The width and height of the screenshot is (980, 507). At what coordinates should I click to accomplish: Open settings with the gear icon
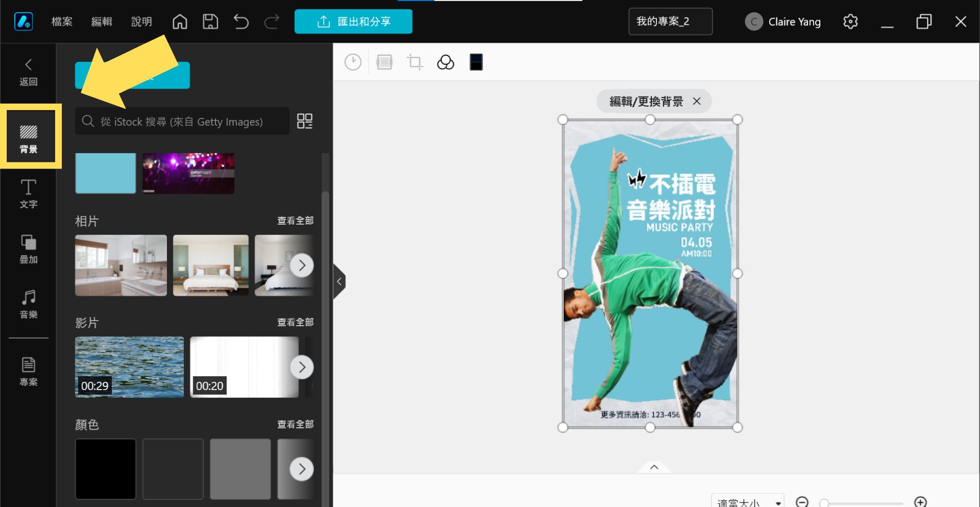pos(850,22)
